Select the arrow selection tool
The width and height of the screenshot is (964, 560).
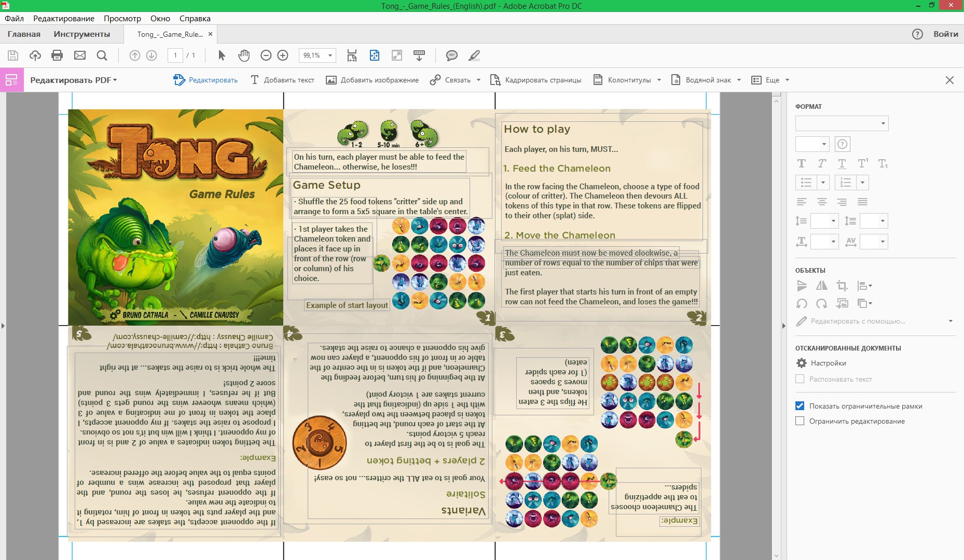[x=222, y=55]
